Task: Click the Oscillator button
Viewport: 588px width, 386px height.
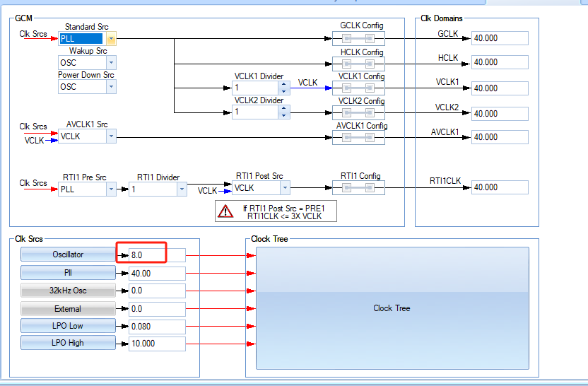Action: (x=68, y=255)
